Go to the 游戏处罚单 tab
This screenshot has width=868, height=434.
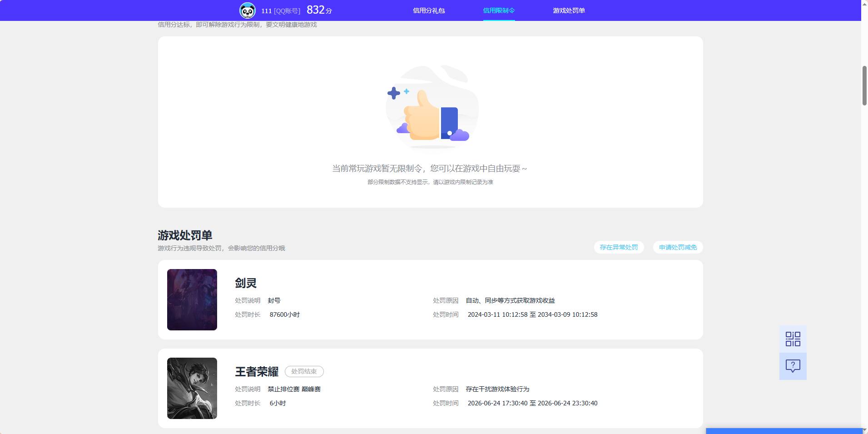[569, 10]
